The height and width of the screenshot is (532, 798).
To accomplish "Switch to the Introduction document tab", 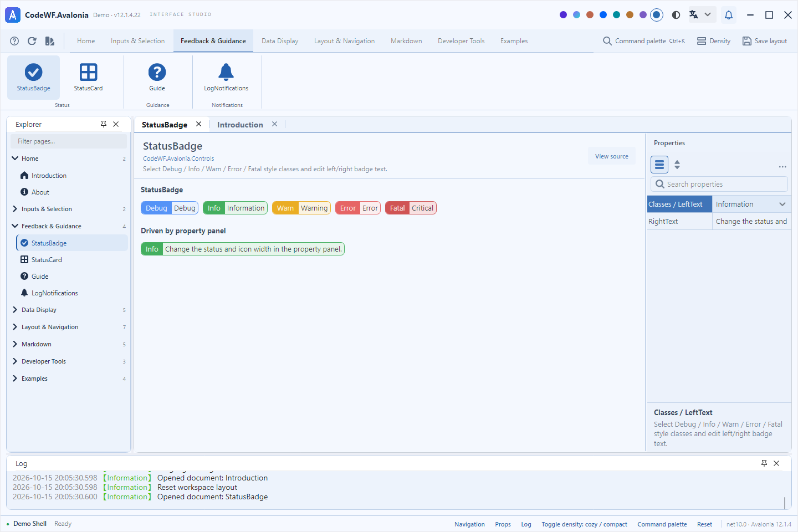I will pyautogui.click(x=240, y=125).
